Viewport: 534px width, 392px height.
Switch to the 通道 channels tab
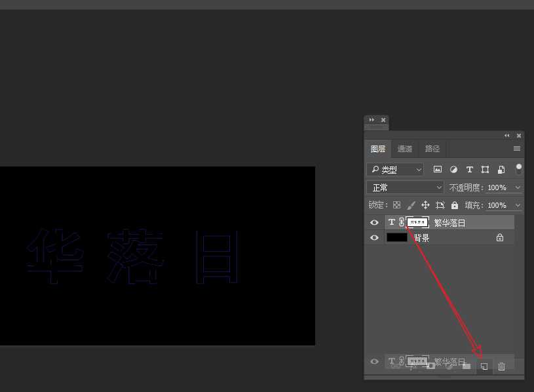pos(405,148)
